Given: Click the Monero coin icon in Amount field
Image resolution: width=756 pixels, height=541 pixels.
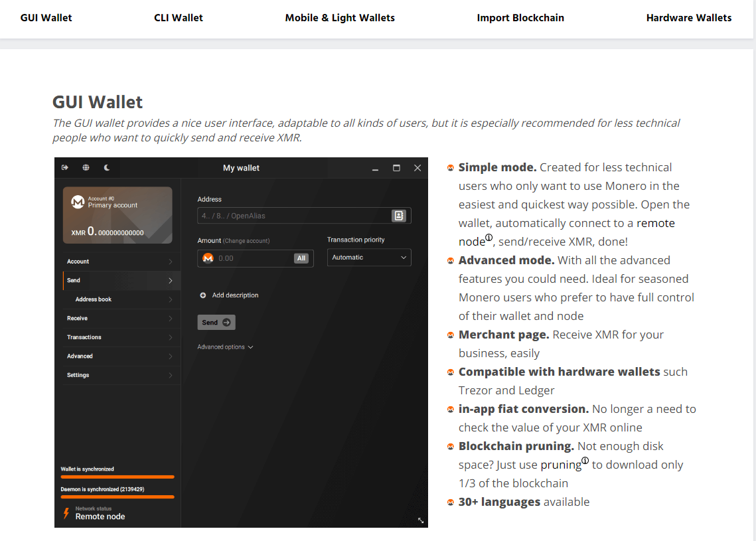Looking at the screenshot, I should (208, 258).
